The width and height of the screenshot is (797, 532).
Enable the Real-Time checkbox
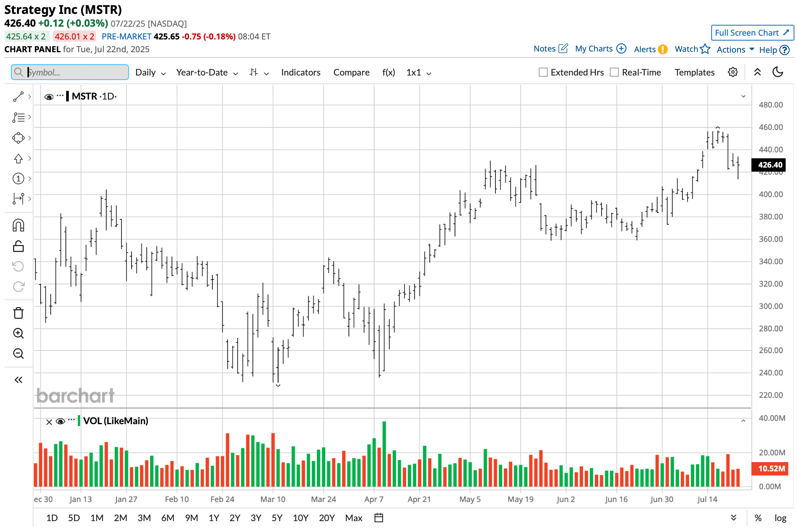[x=614, y=72]
